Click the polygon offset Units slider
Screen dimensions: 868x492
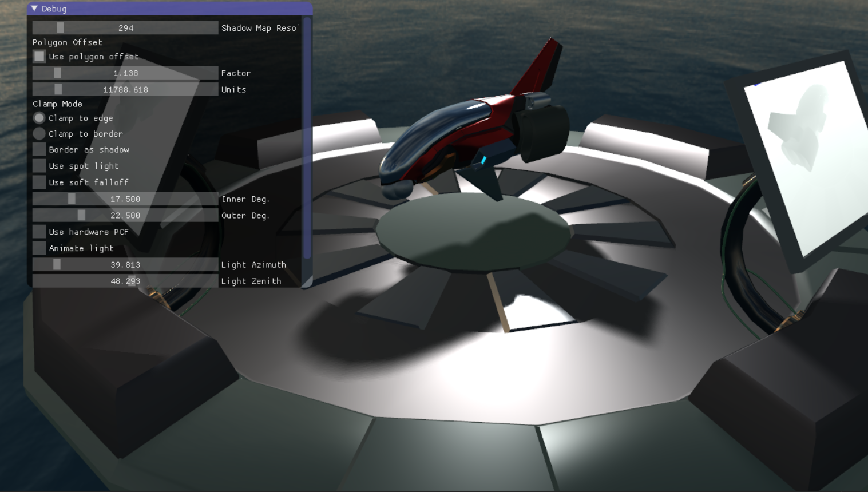[x=125, y=90]
